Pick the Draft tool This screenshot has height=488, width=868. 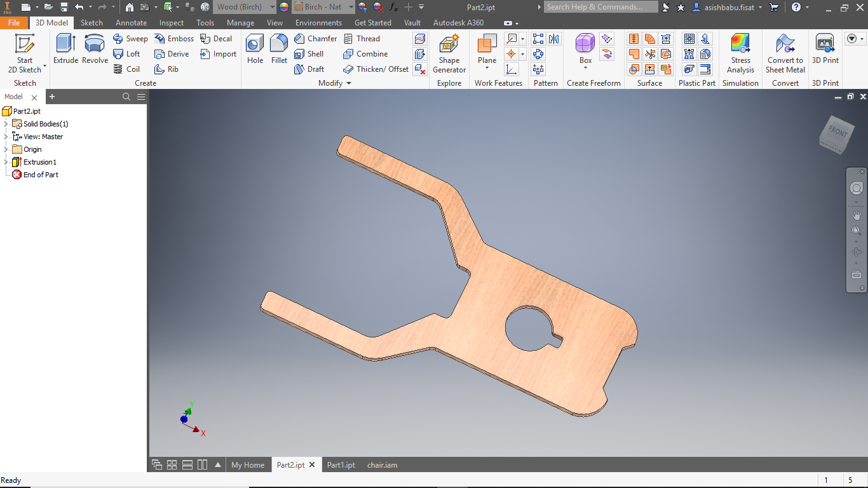[x=309, y=69]
